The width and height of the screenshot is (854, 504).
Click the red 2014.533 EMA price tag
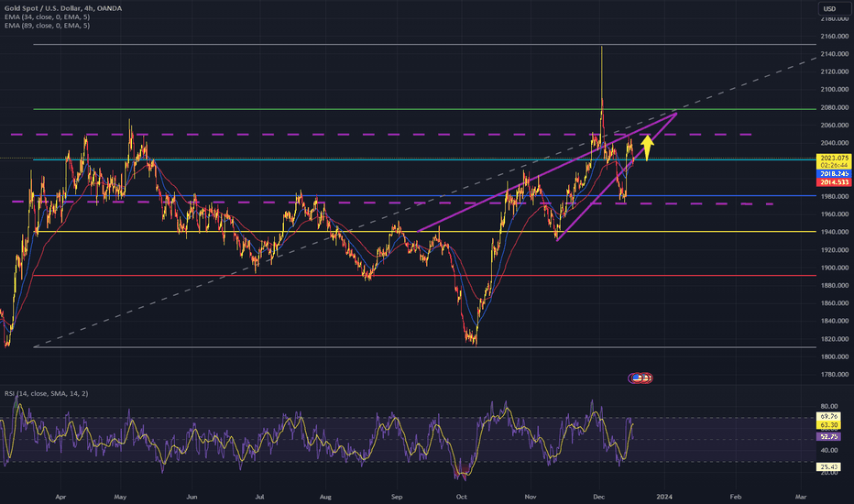834,182
